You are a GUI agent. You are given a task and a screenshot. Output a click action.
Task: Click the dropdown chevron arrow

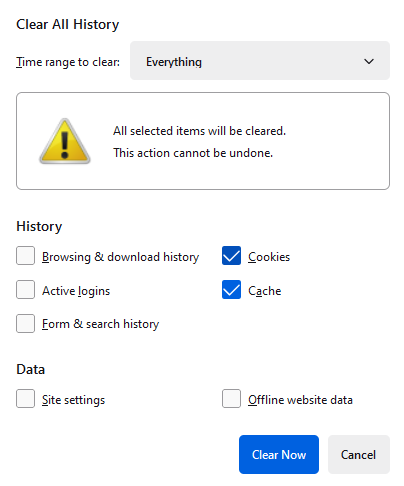369,61
